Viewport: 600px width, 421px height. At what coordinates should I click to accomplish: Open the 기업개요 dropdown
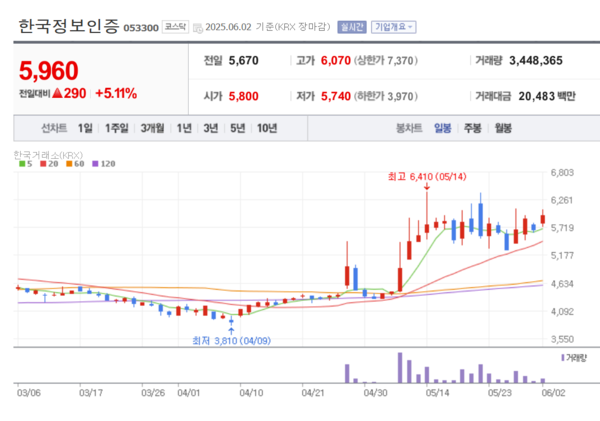[393, 27]
